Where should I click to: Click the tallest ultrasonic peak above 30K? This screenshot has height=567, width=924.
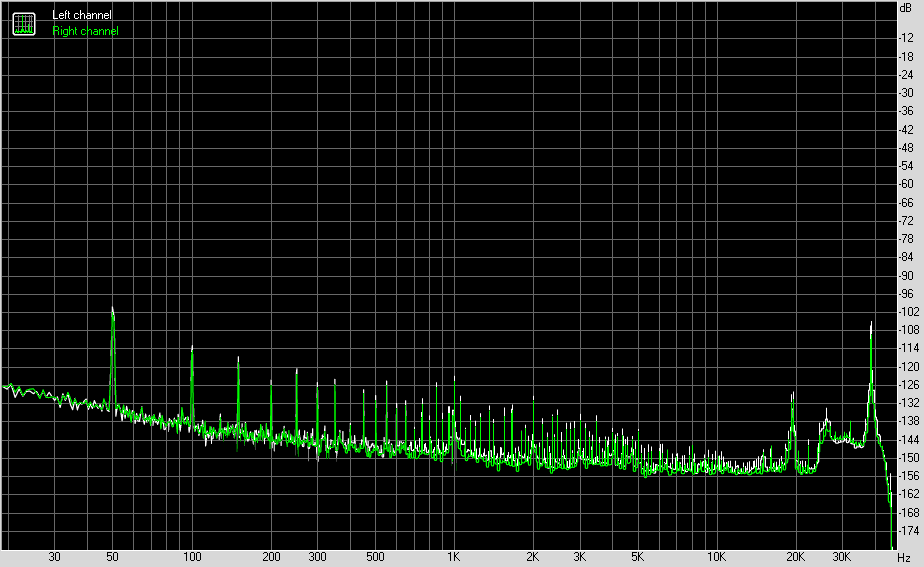point(872,322)
